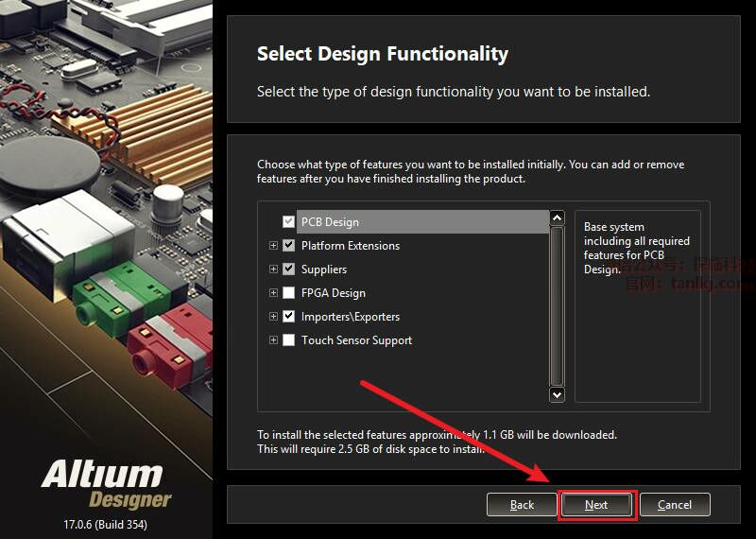Image resolution: width=756 pixels, height=539 pixels.
Task: Select the Touch Sensor Support label
Action: [x=357, y=340]
